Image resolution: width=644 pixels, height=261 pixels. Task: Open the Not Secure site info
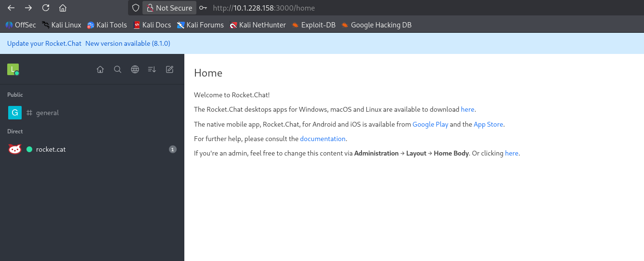pos(169,8)
